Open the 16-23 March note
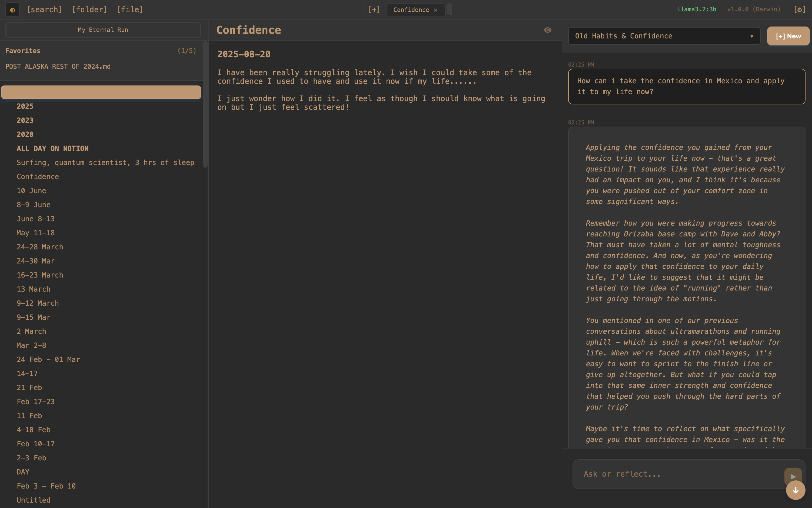The height and width of the screenshot is (508, 812). 40,275
